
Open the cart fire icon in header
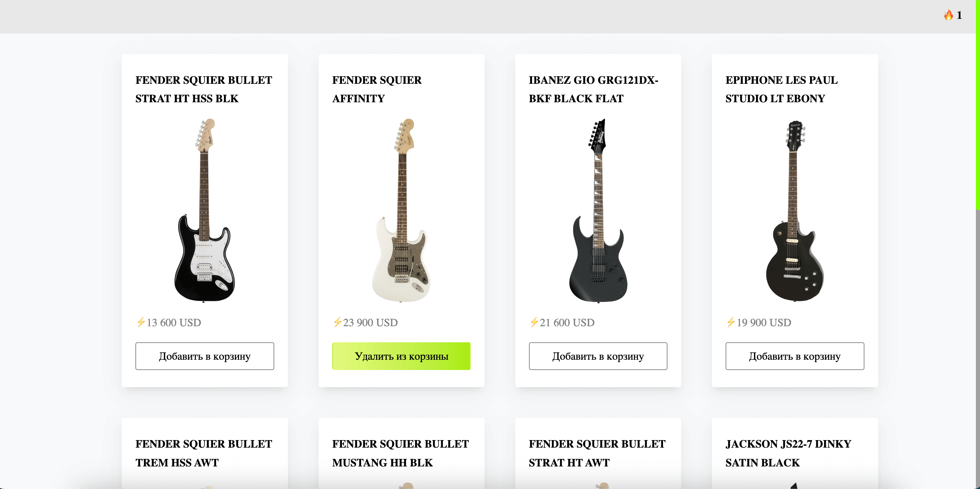click(949, 15)
